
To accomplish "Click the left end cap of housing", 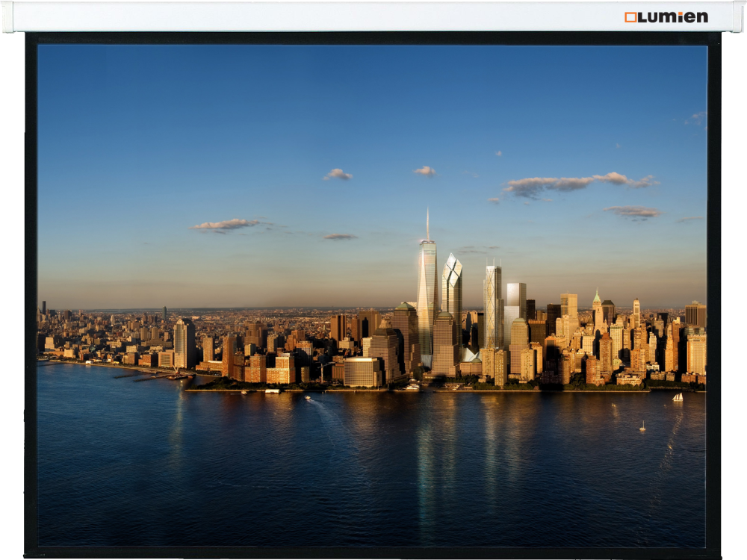I will pos(7,17).
